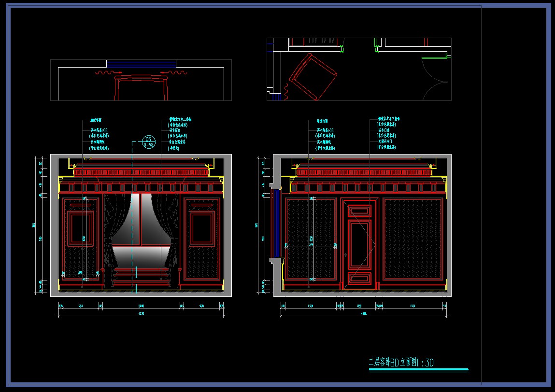Click the red dentil cornice in right elevation

coord(364,172)
